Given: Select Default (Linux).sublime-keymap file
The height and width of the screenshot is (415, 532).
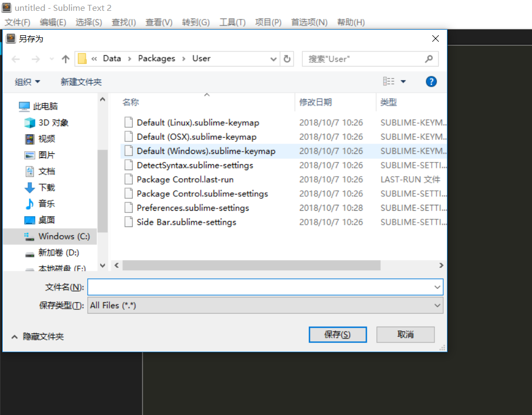Looking at the screenshot, I should tap(198, 122).
